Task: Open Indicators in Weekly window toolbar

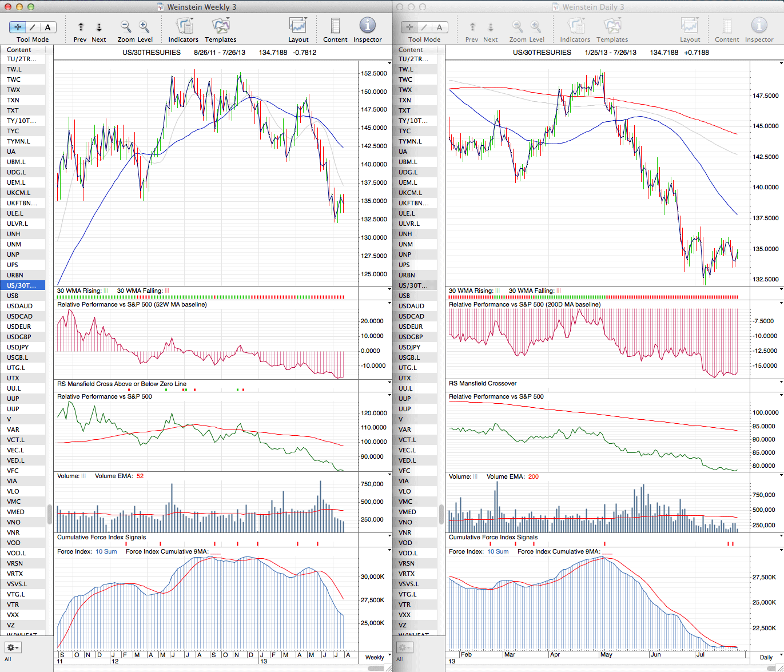Action: [183, 26]
